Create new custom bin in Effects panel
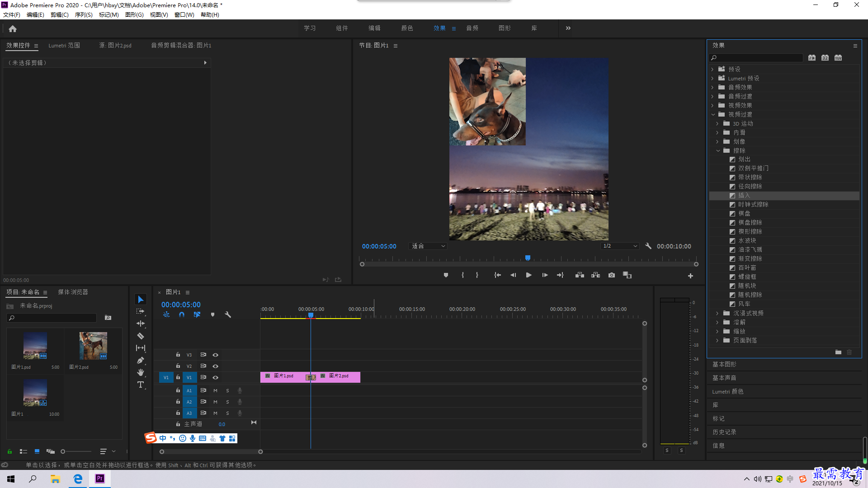This screenshot has width=868, height=488. (x=838, y=352)
